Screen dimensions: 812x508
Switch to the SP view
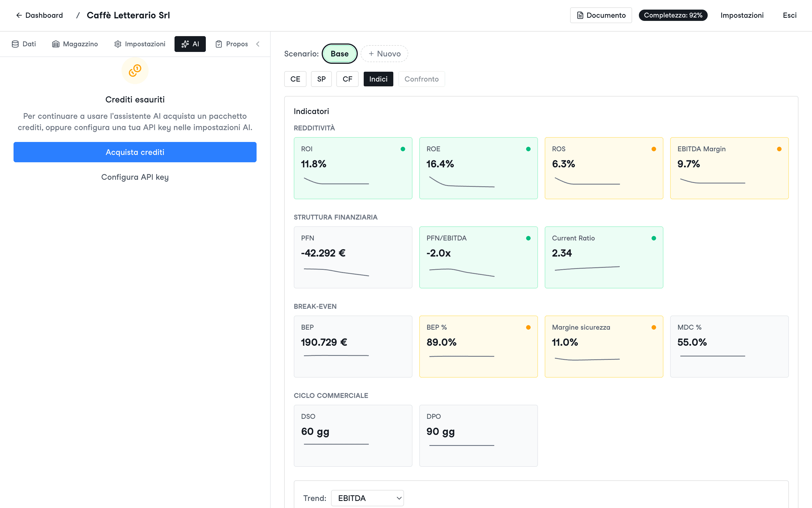[x=321, y=79]
